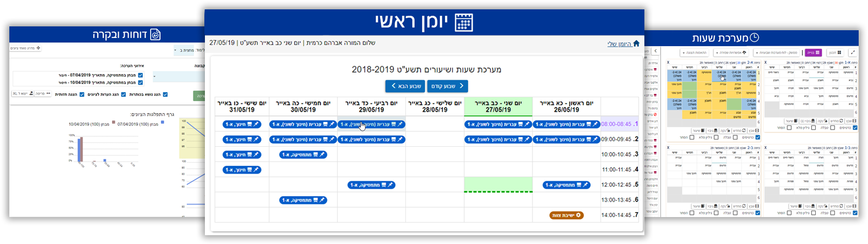868x244 pixels.
Task: Click pin icon on Thursday 10:00 מתמטיקה lesson
Action: point(322,155)
